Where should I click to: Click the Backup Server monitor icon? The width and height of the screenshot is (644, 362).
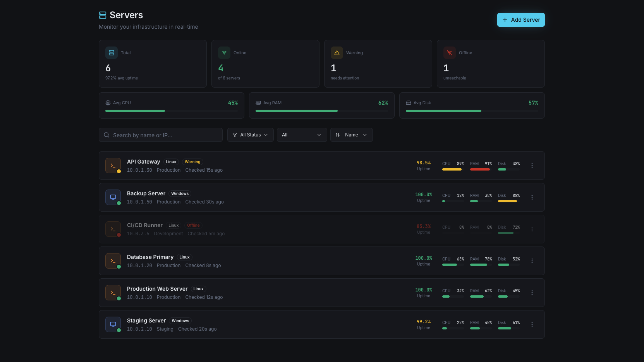(113, 197)
